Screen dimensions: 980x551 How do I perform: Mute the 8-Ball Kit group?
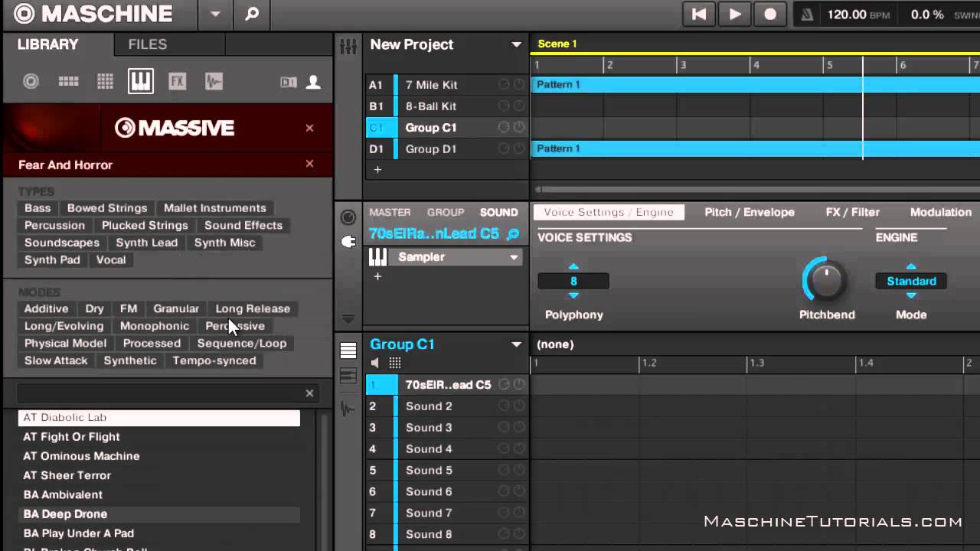504,106
